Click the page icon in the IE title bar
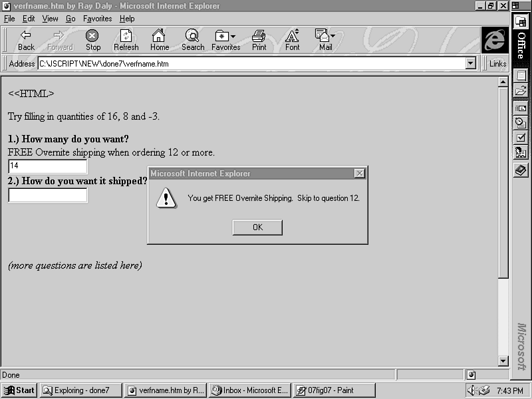This screenshot has height=399, width=532. click(x=7, y=6)
